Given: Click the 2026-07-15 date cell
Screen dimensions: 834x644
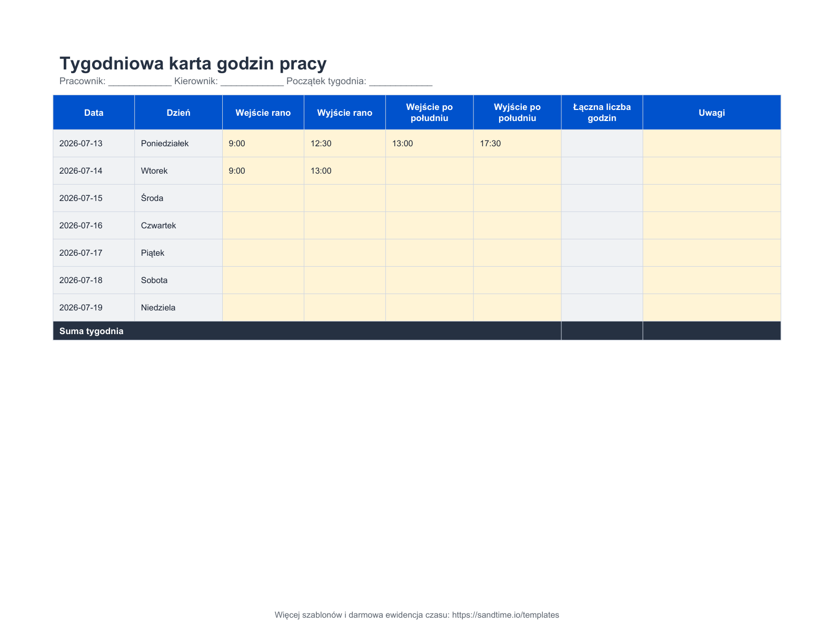Looking at the screenshot, I should pos(94,198).
